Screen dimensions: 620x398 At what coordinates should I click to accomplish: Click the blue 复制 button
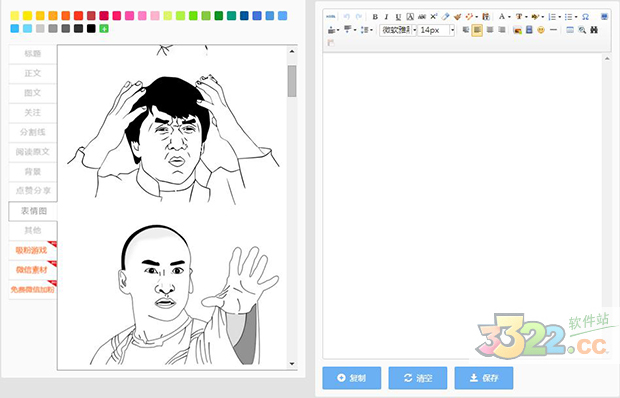coord(352,378)
